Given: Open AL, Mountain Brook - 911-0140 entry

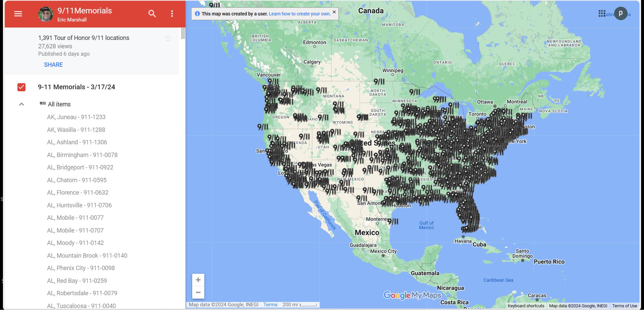Looking at the screenshot, I should [87, 256].
